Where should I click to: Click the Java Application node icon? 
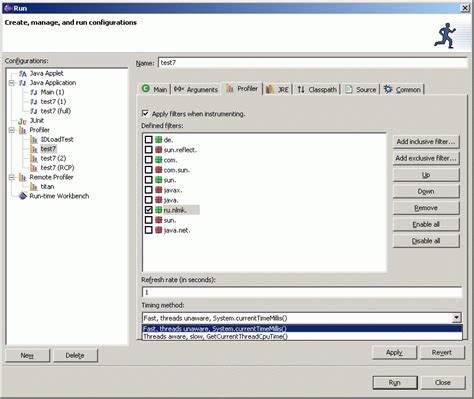tap(23, 83)
